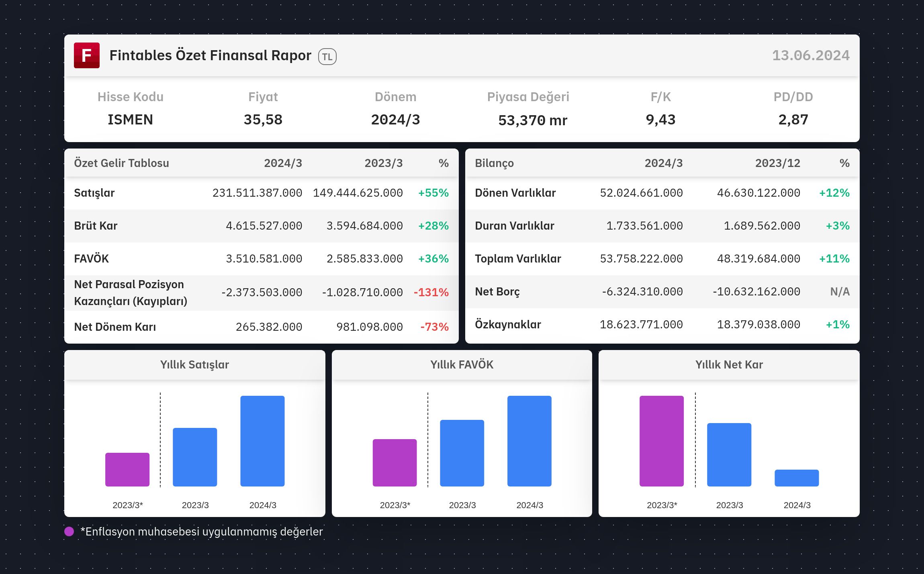
Task: Click the Net Borç N/A cell
Action: (x=840, y=292)
